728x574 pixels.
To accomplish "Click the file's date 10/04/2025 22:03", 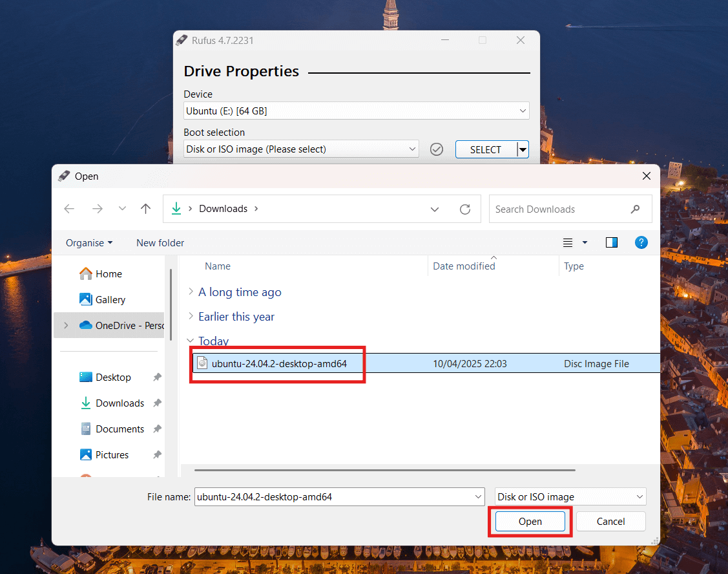I will point(470,363).
